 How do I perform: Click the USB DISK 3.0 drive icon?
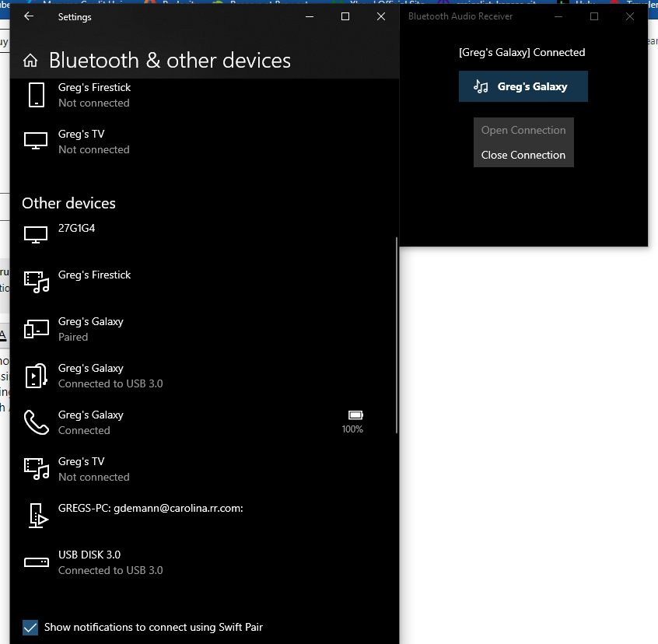point(37,562)
